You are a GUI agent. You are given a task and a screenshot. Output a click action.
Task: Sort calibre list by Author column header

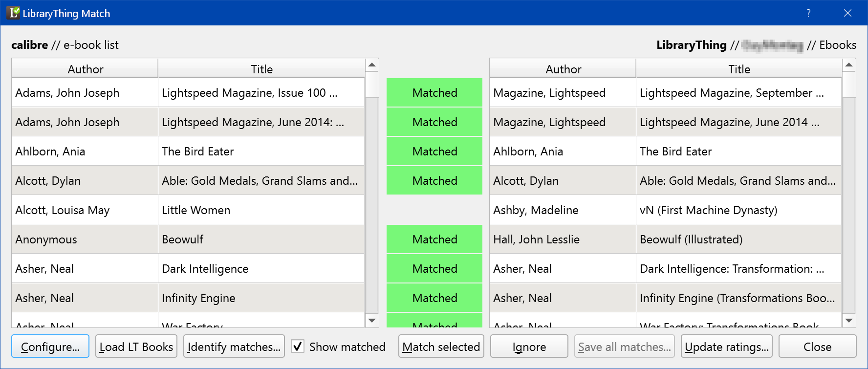(85, 69)
